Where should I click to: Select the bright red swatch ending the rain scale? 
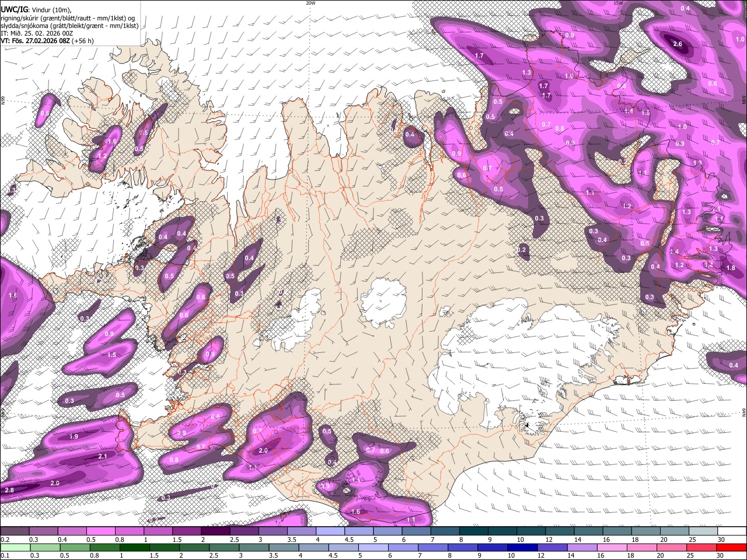tap(731, 548)
